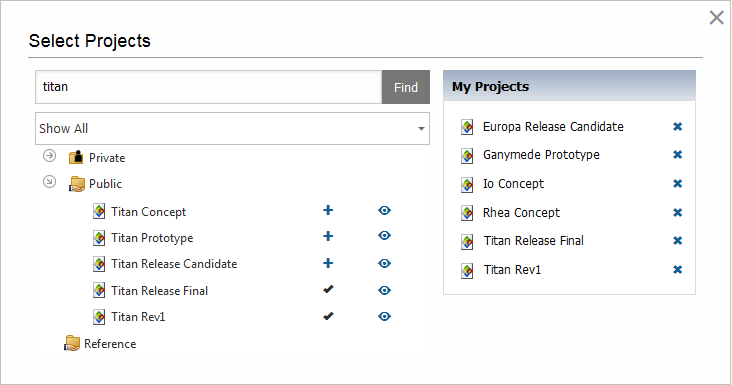
Task: Add Titan Release Candidate via plus icon
Action: pyautogui.click(x=328, y=263)
